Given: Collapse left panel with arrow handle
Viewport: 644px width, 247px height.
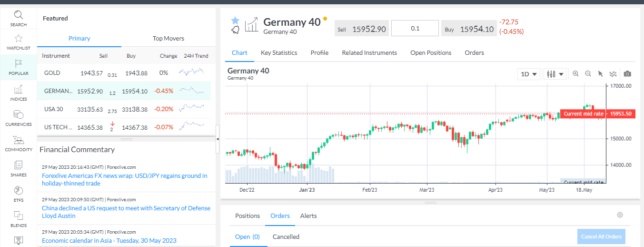Looking at the screenshot, I should pyautogui.click(x=218, y=139).
